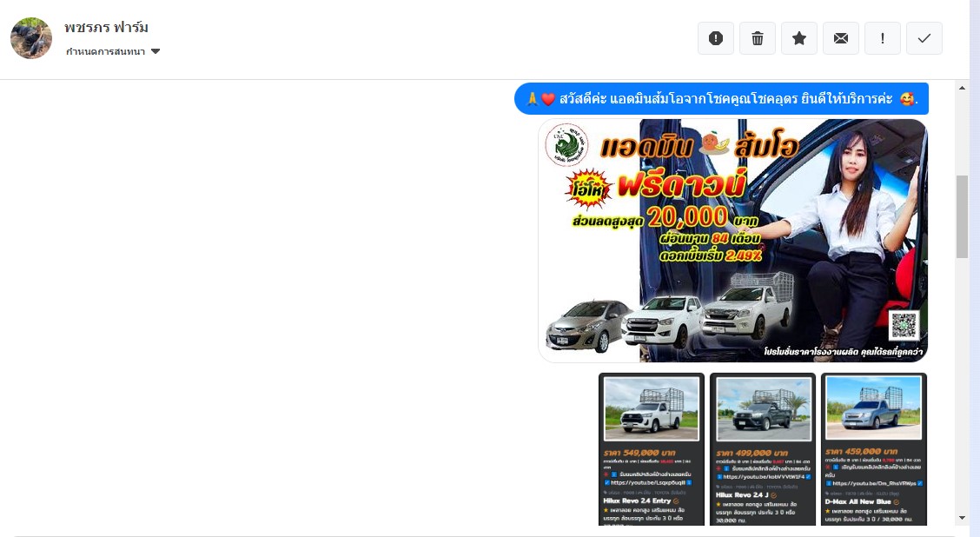Open the Hilux Revo 2.4 Entry car card
980x537 pixels.
(x=652, y=449)
